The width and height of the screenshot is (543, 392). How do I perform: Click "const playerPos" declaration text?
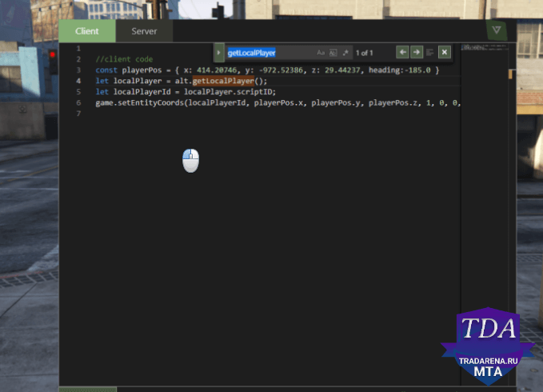(x=129, y=70)
